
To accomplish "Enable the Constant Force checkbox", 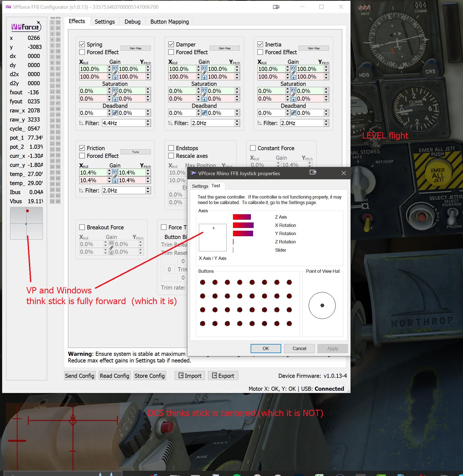I will 253,148.
